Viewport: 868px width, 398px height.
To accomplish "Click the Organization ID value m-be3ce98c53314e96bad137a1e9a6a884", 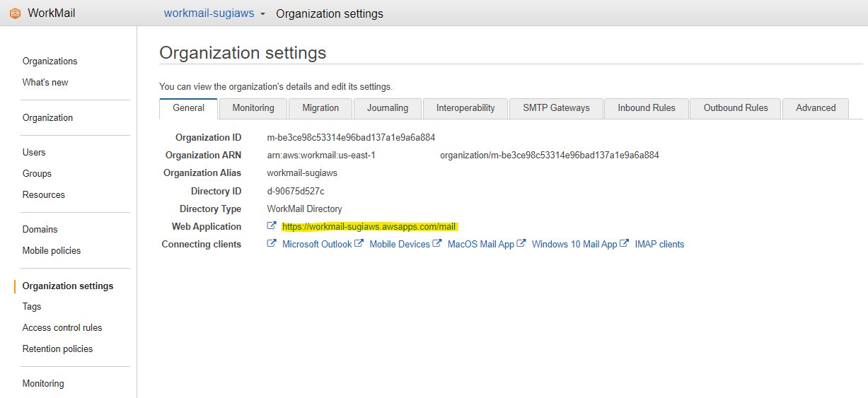I will pyautogui.click(x=351, y=138).
